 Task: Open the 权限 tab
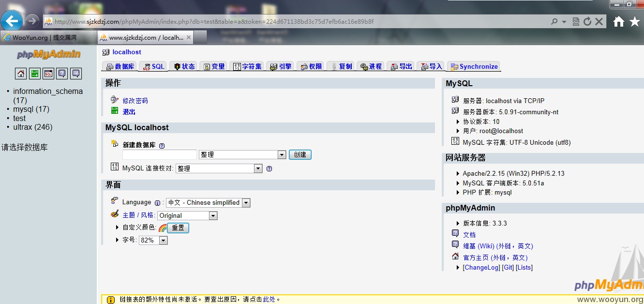311,67
